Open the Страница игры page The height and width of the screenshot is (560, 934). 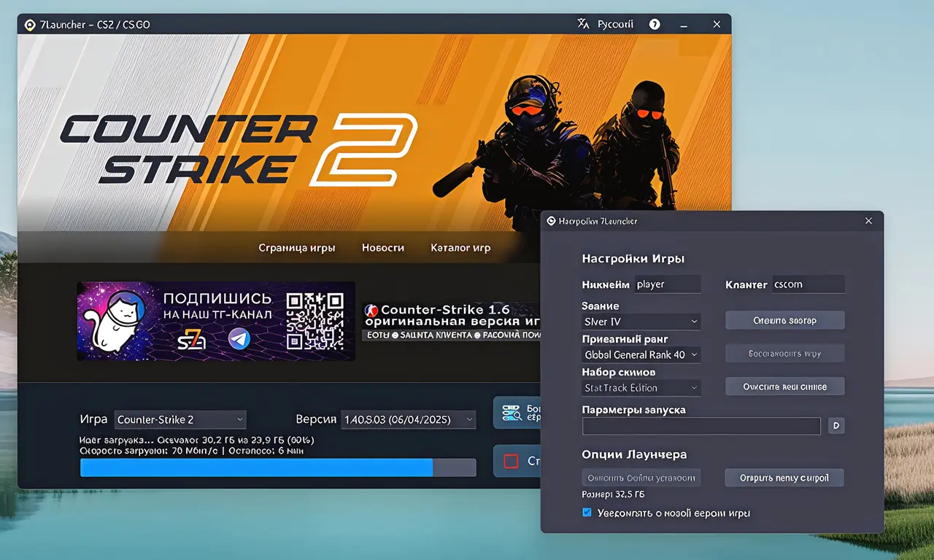click(x=297, y=248)
